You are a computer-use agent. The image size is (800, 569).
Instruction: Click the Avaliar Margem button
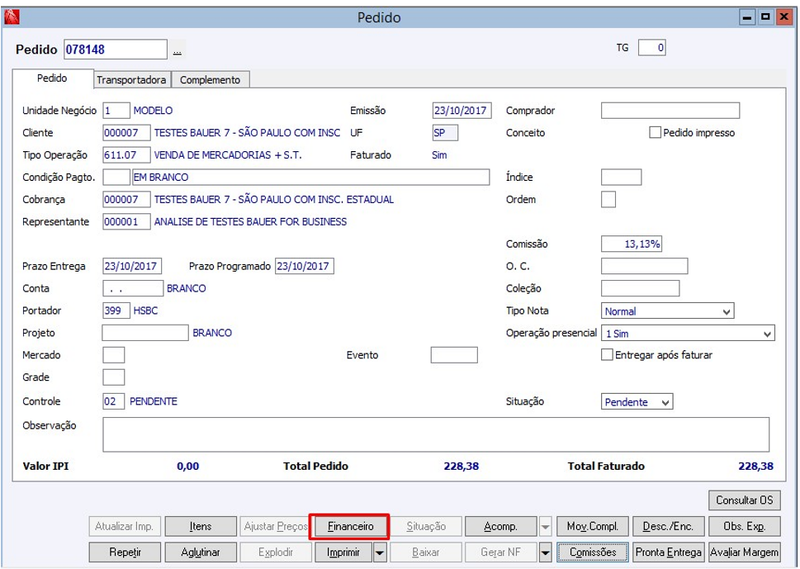coord(744,552)
